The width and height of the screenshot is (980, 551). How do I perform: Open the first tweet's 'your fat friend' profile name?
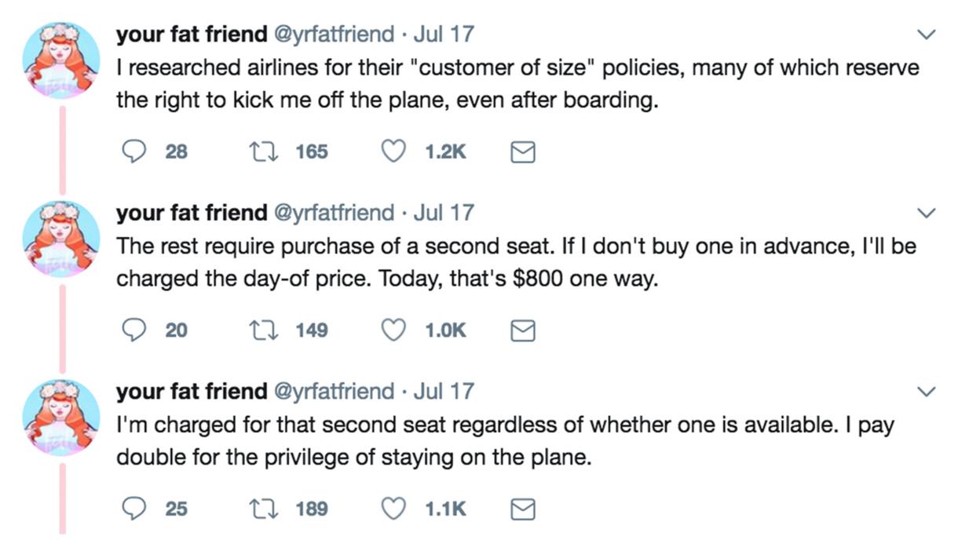click(192, 34)
